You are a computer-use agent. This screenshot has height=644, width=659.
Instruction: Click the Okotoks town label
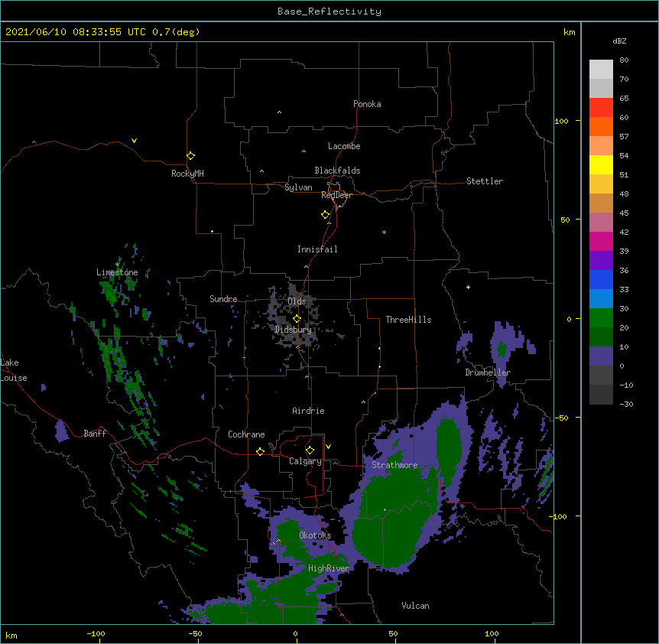(x=315, y=535)
